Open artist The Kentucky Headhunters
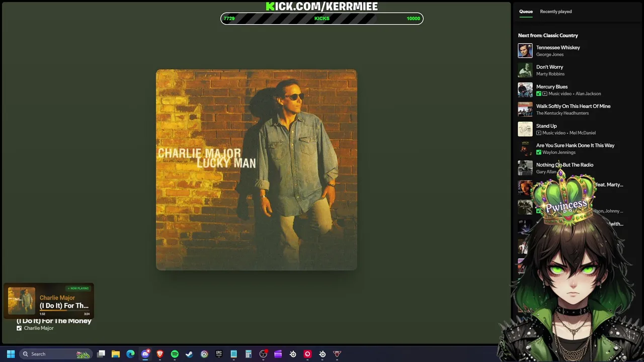Viewport: 644px width, 362px height. coord(562,113)
